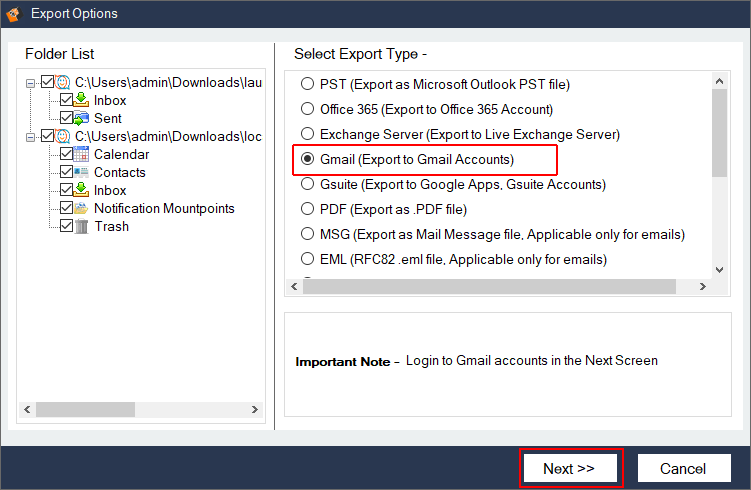751x490 pixels.
Task: Collapse the first Downloads\lau tree node
Action: 31,83
